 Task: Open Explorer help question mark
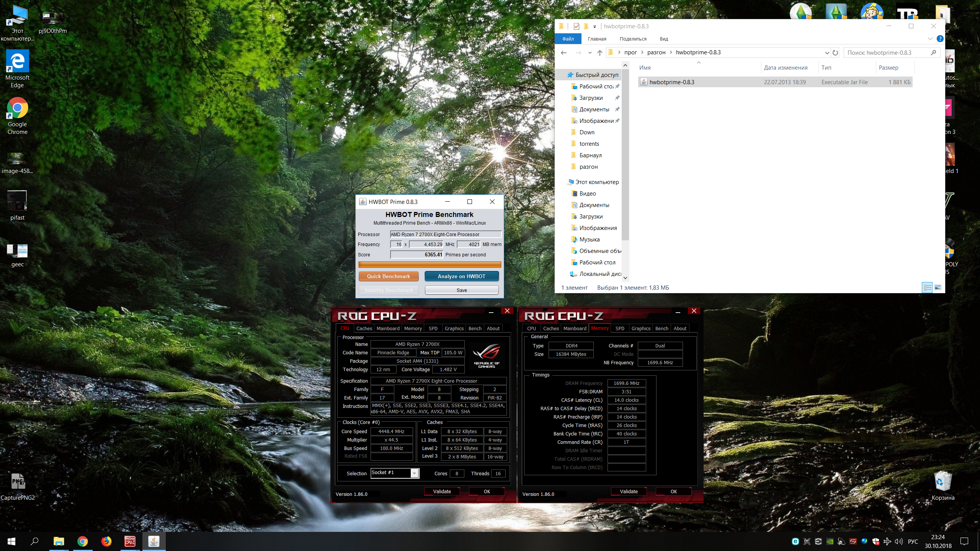pyautogui.click(x=939, y=39)
